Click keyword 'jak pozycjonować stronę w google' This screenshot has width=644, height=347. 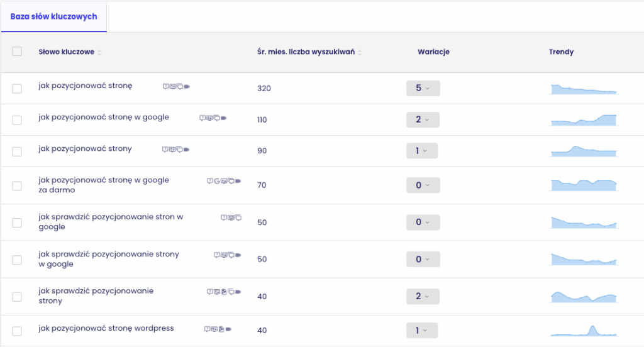[104, 117]
